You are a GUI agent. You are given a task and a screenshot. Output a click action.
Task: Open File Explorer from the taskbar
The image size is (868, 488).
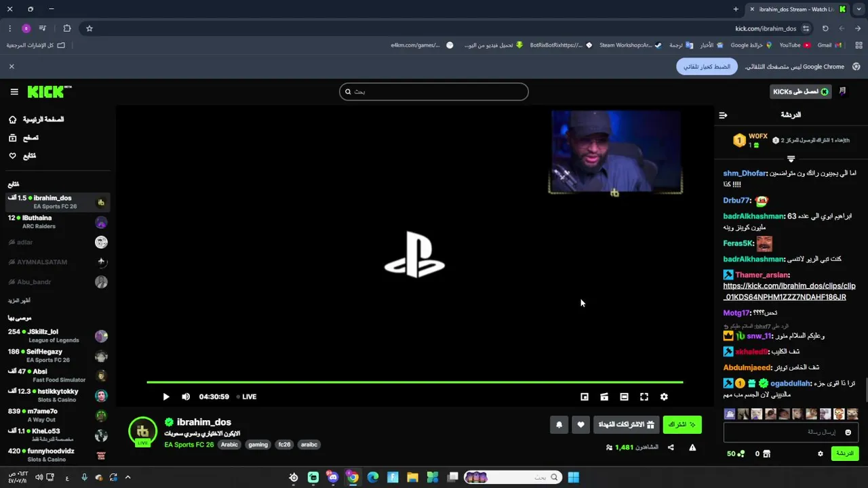[x=412, y=477]
